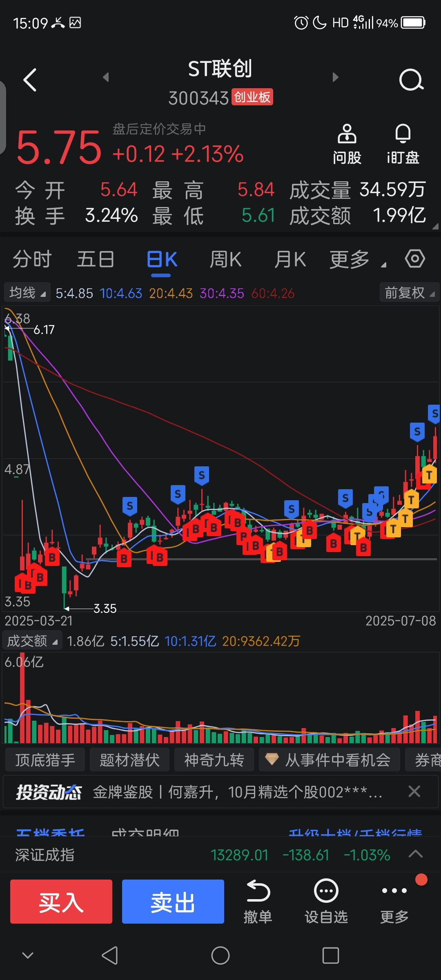
Task: Tap the 撤单 undo icon
Action: 258,902
